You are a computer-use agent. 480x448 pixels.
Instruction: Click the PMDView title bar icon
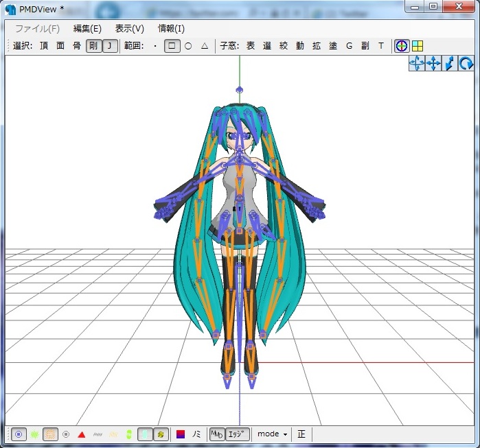coord(10,10)
